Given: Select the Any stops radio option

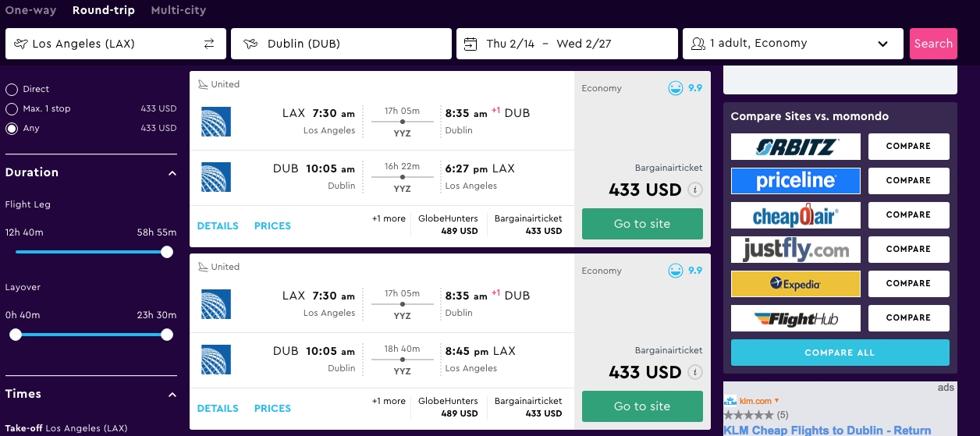Looking at the screenshot, I should (x=12, y=129).
